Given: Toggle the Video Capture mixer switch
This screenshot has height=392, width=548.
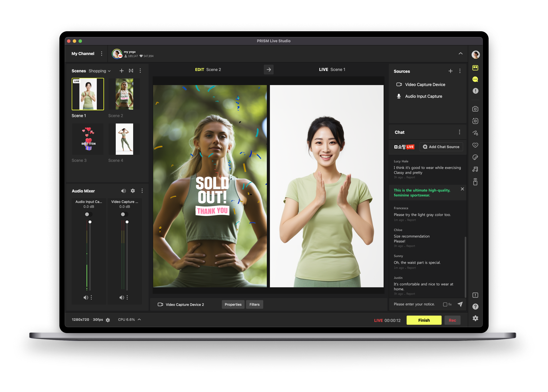Looking at the screenshot, I should [124, 214].
